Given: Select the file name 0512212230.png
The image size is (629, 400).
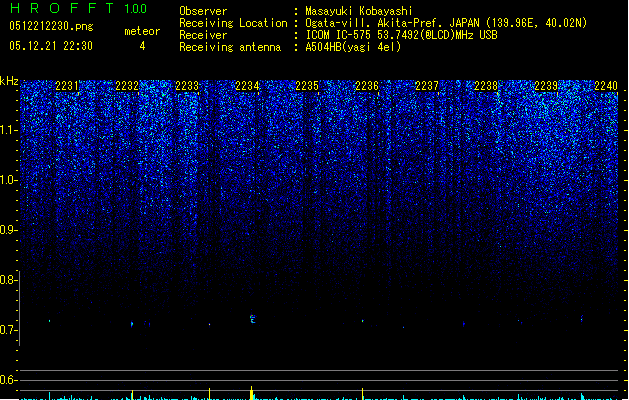Looking at the screenshot, I should coord(51,26).
